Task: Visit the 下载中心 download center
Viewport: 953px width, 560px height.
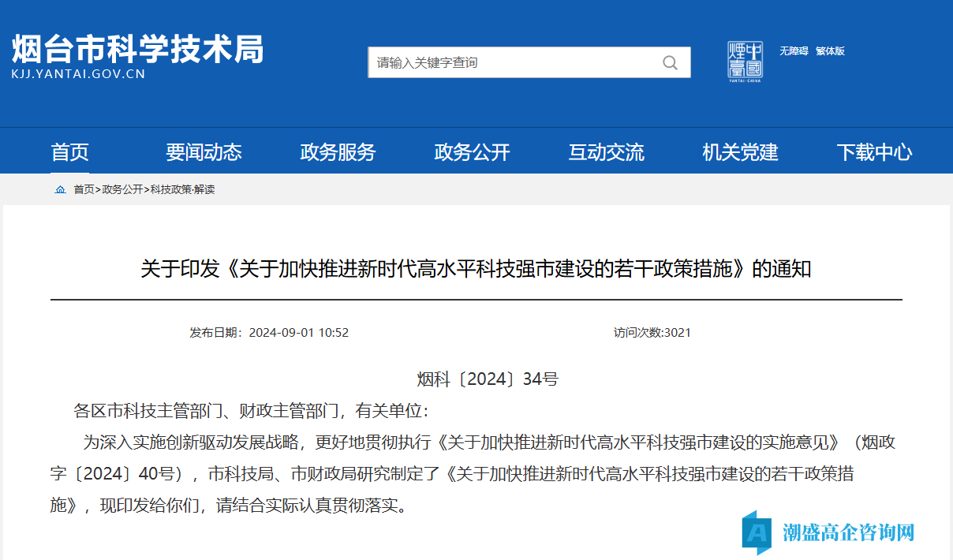Action: click(874, 152)
